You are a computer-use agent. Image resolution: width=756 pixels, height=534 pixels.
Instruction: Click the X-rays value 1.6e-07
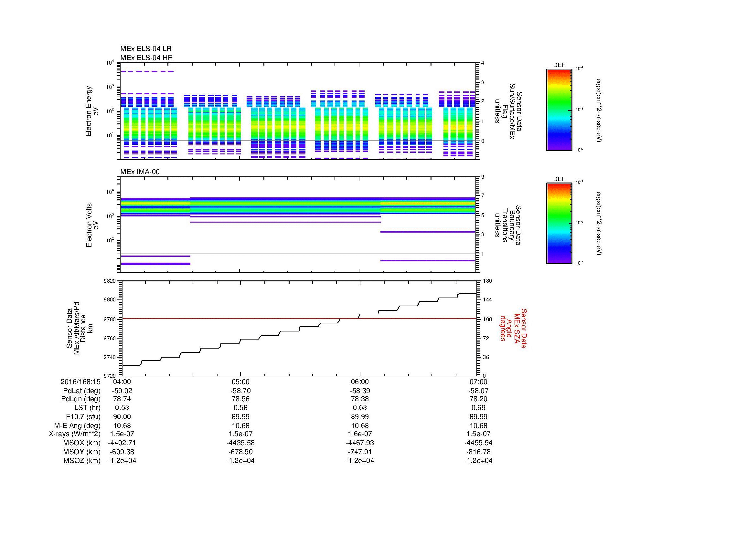pyautogui.click(x=360, y=434)
